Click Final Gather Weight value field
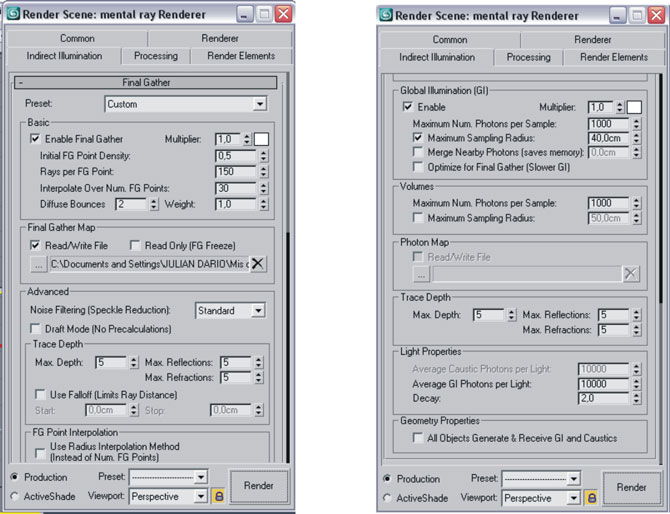This screenshot has height=514, width=670. point(236,204)
